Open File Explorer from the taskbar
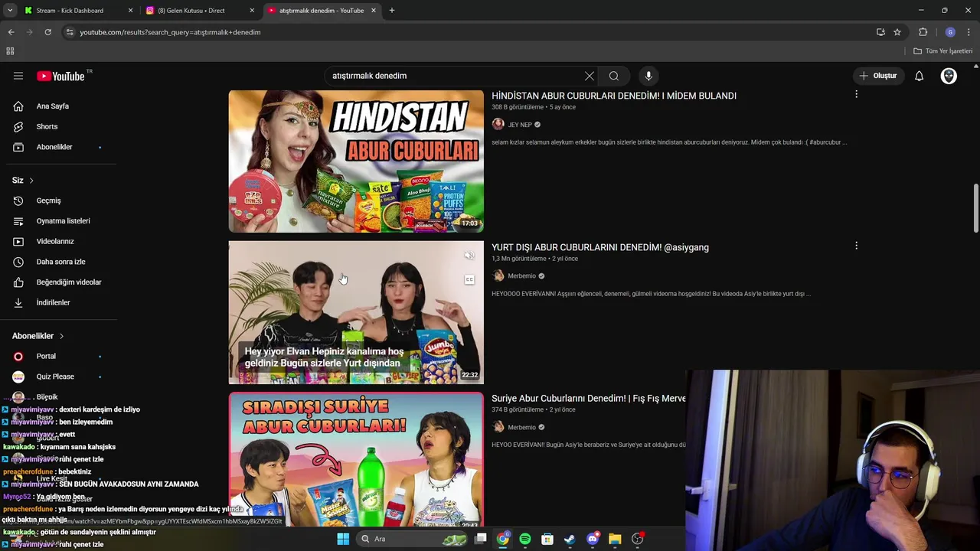The width and height of the screenshot is (980, 551). [615, 539]
